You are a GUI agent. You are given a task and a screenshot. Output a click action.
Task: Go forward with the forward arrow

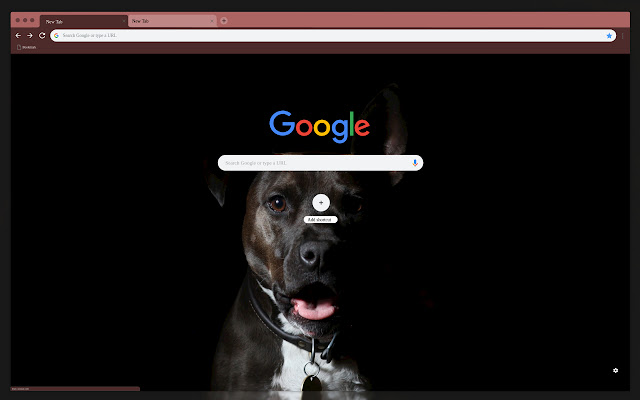click(30, 36)
